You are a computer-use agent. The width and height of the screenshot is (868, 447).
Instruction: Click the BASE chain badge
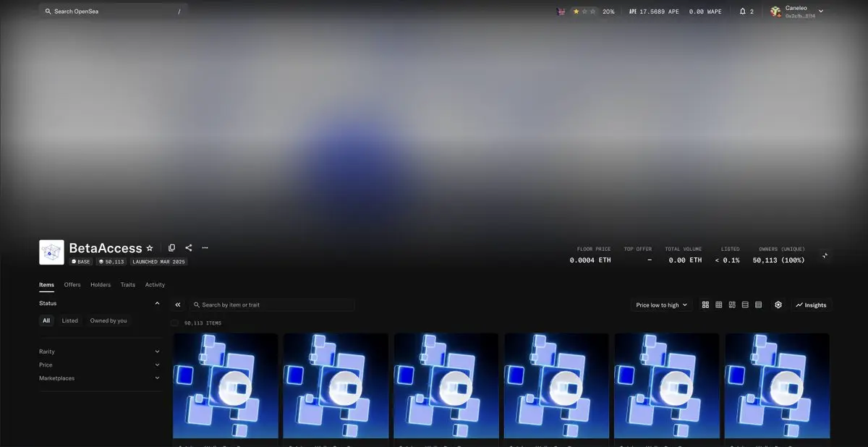click(81, 261)
